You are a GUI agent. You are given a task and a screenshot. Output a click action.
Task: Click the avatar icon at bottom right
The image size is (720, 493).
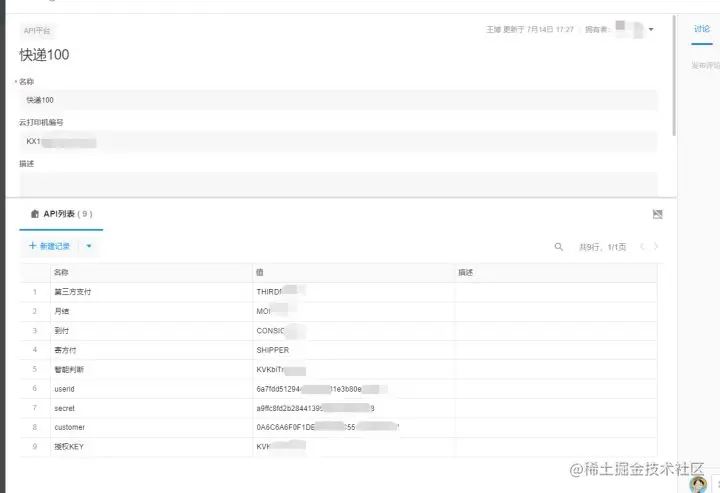click(x=698, y=485)
